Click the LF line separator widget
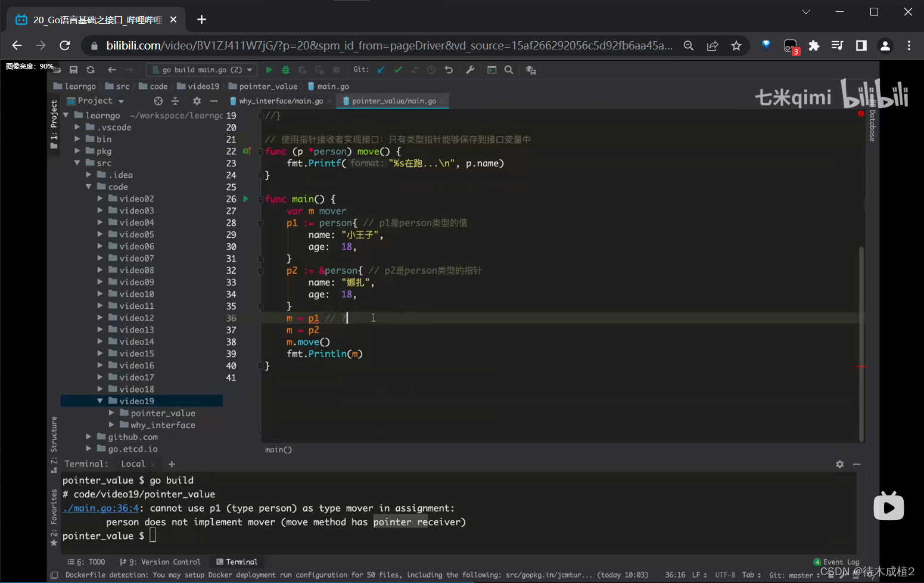 (699, 575)
